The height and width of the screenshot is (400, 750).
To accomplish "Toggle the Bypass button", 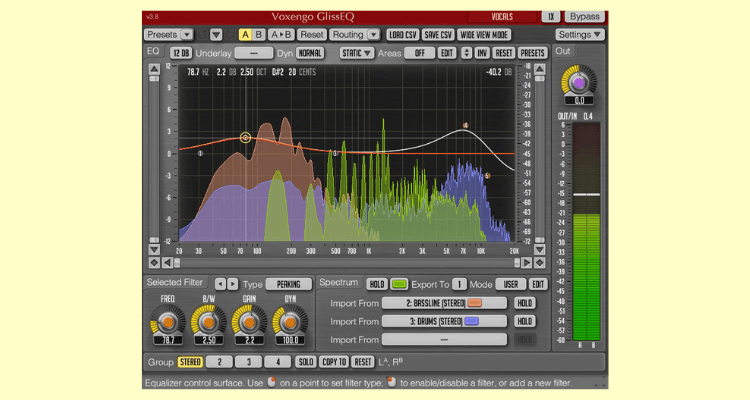I will pos(585,16).
